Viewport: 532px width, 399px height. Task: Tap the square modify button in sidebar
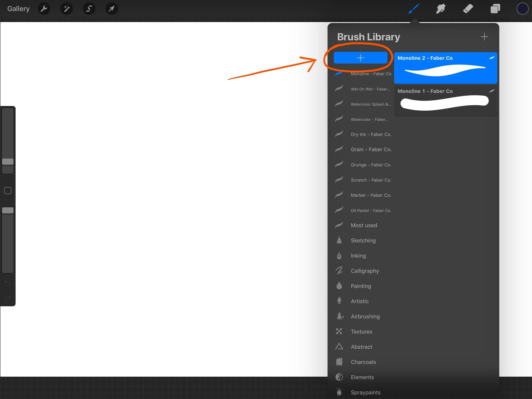coord(8,191)
